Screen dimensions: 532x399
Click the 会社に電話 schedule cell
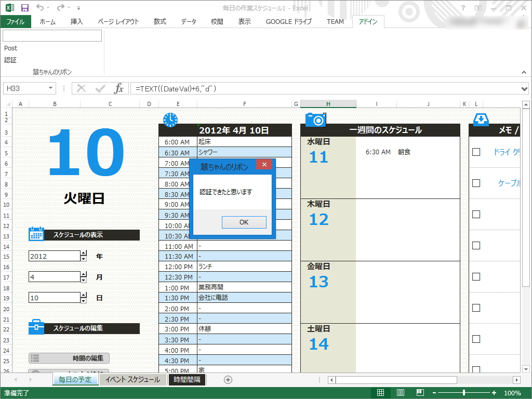(244, 298)
